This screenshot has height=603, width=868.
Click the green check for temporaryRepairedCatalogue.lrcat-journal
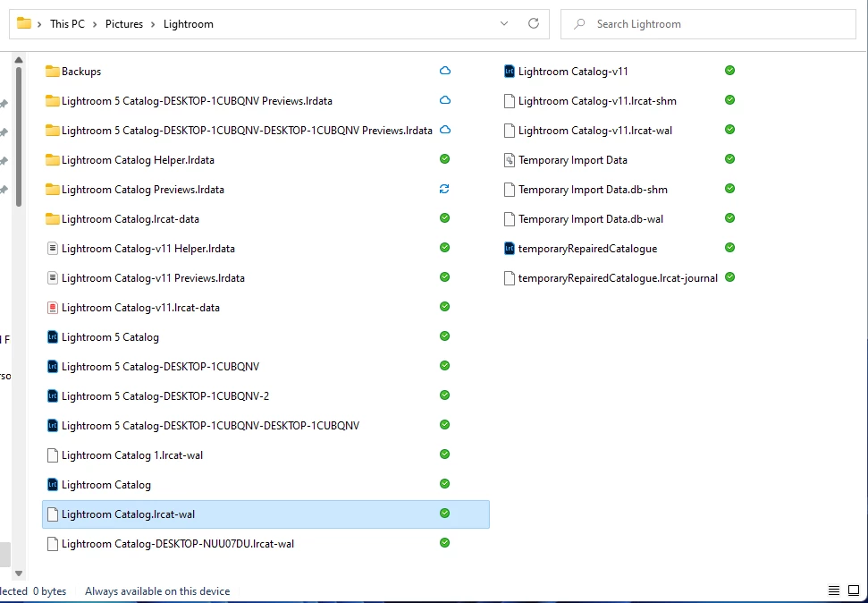click(729, 276)
